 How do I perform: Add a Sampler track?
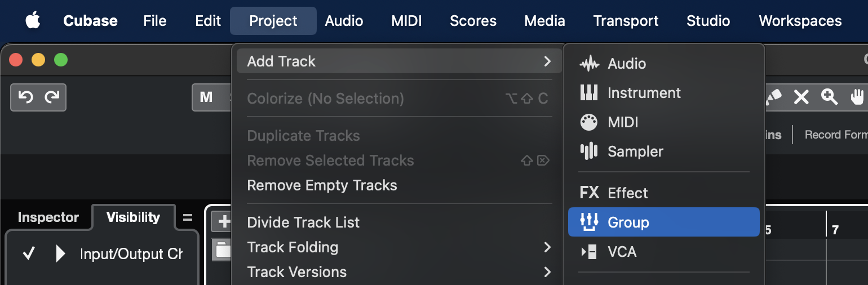tap(635, 152)
